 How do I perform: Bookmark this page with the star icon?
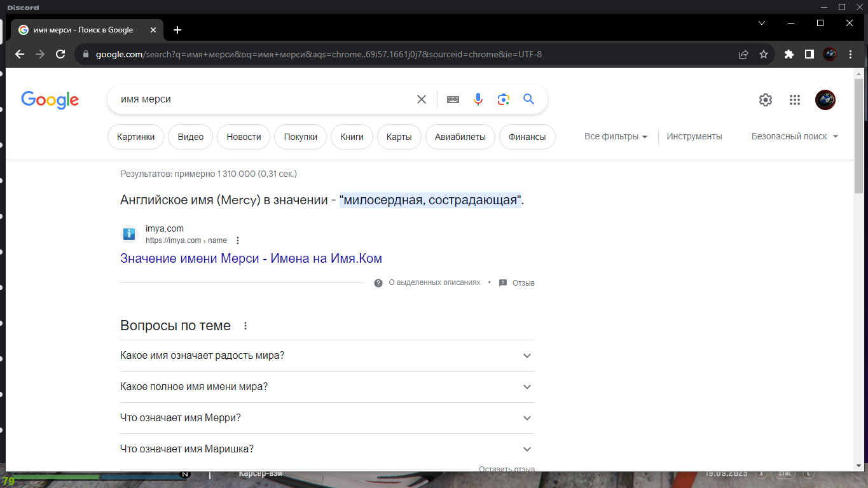click(764, 54)
